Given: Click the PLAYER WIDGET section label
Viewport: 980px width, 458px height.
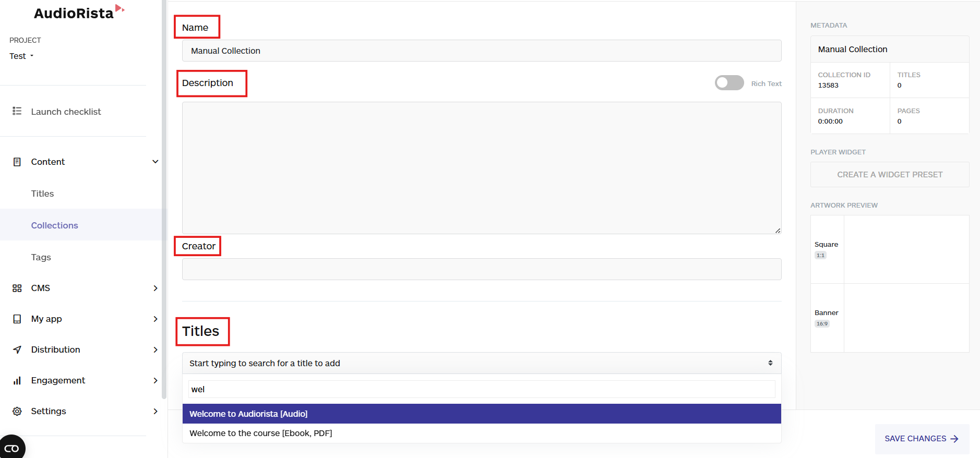Looking at the screenshot, I should coord(838,152).
